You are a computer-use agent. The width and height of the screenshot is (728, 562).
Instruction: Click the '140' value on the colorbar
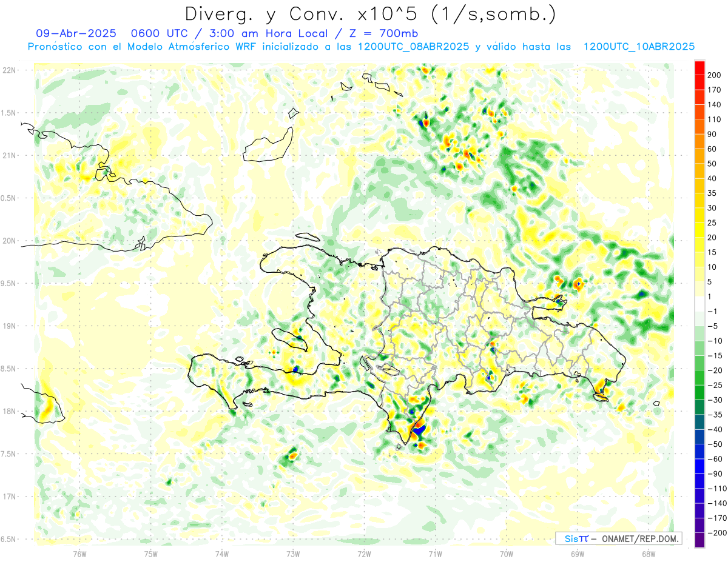(x=715, y=105)
